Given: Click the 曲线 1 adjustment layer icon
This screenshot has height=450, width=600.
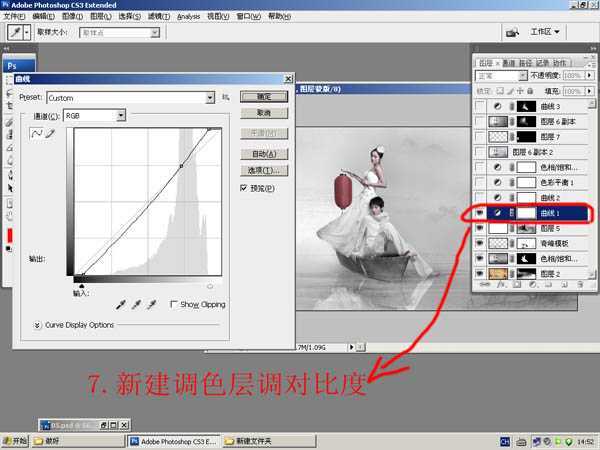Looking at the screenshot, I should 497,213.
